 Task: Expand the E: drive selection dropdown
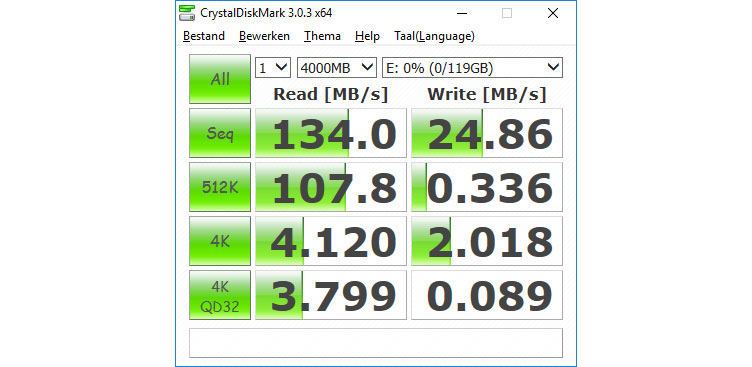(472, 68)
